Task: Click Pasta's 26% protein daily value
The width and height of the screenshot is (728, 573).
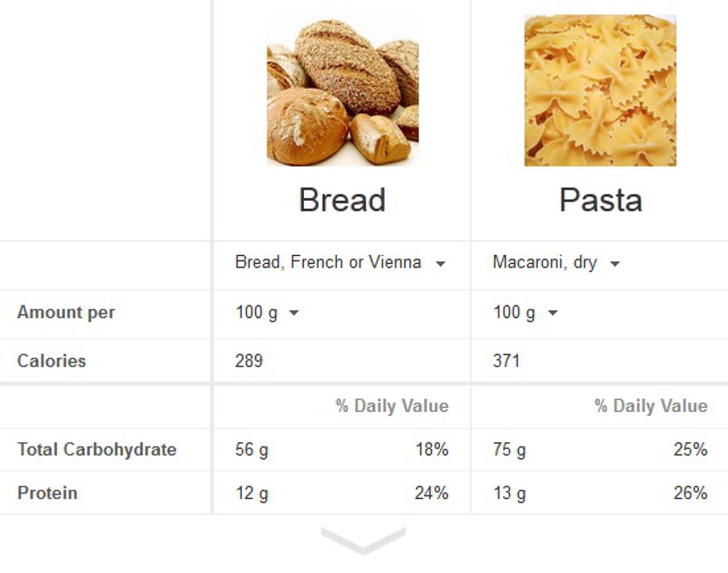Action: [x=690, y=493]
